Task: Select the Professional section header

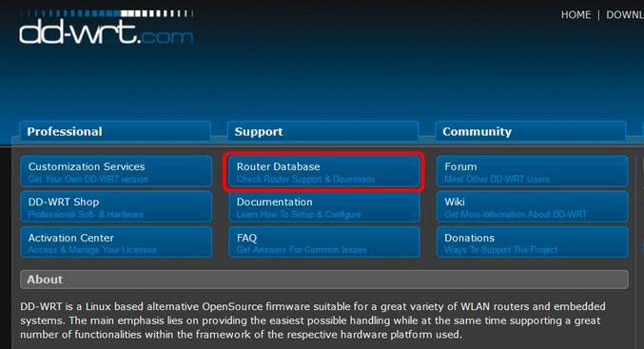Action: [115, 131]
